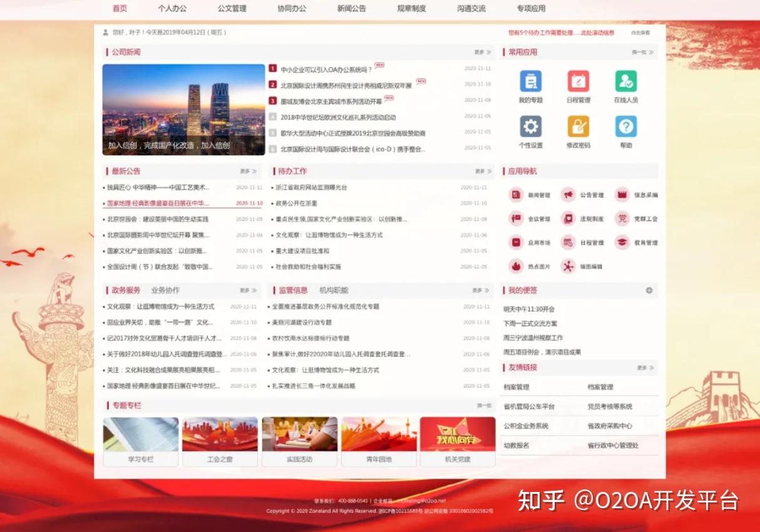Screen dimensions: 760x532
Task: Open the 工会之窗 topic card
Action: (x=220, y=442)
